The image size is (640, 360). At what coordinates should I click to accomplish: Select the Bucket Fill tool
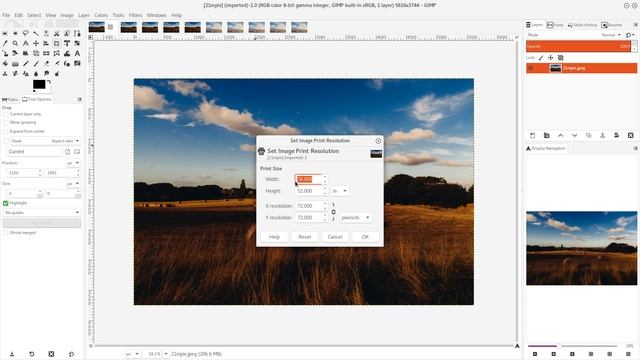click(x=5, y=64)
